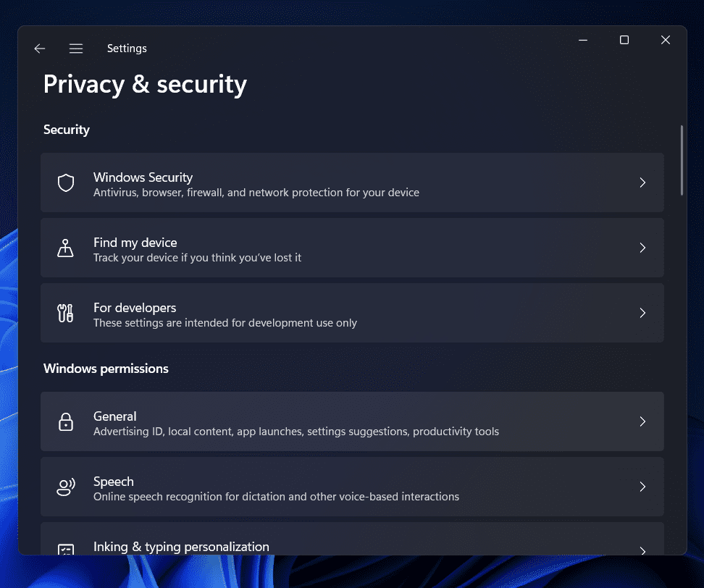Screen dimensions: 704x588
Task: Open Inking & typing personalization
Action: pyautogui.click(x=181, y=547)
